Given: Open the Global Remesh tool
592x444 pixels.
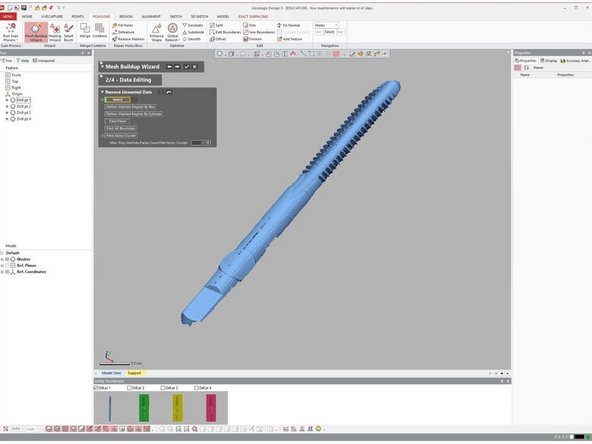Looking at the screenshot, I should tap(172, 32).
